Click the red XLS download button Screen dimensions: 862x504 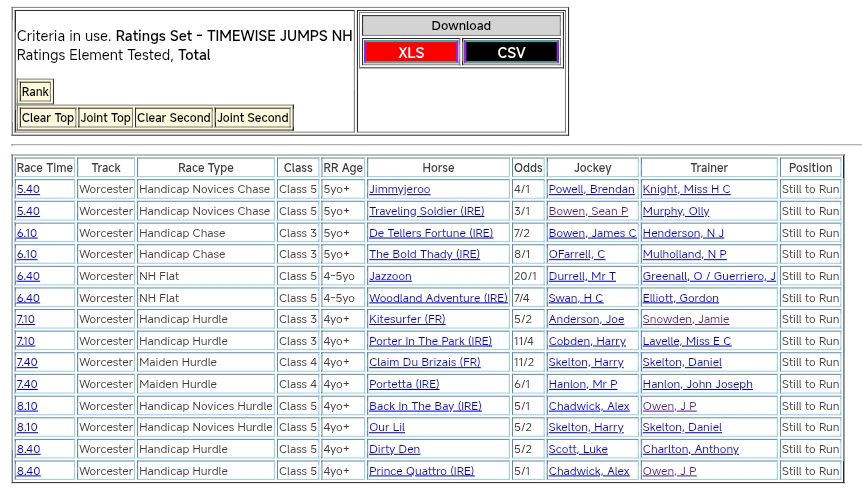coord(411,53)
